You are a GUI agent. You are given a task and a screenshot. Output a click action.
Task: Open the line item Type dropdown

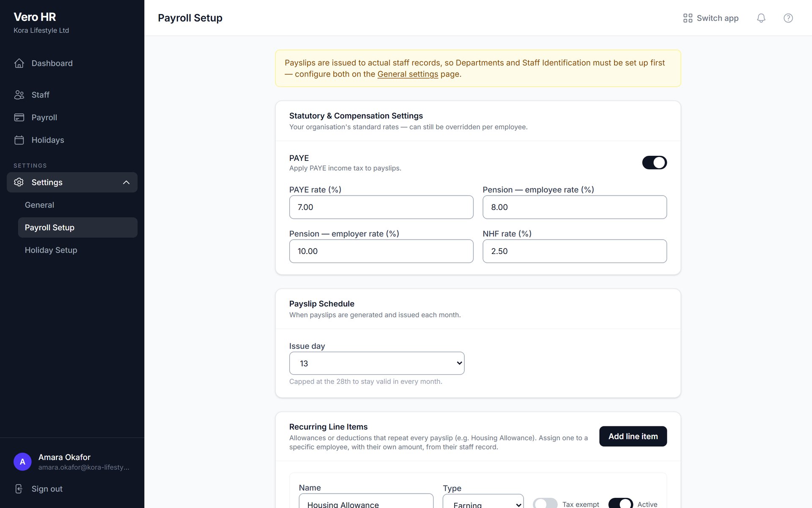pyautogui.click(x=483, y=501)
